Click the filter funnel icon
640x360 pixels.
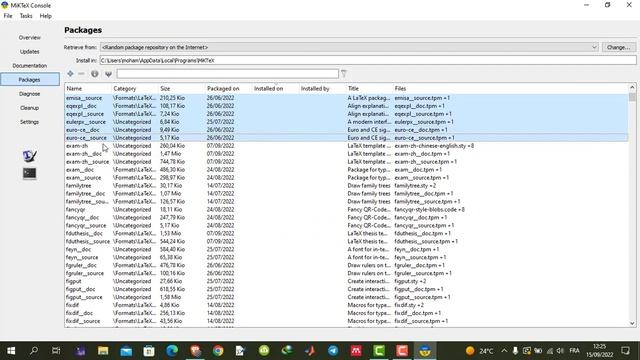click(344, 74)
